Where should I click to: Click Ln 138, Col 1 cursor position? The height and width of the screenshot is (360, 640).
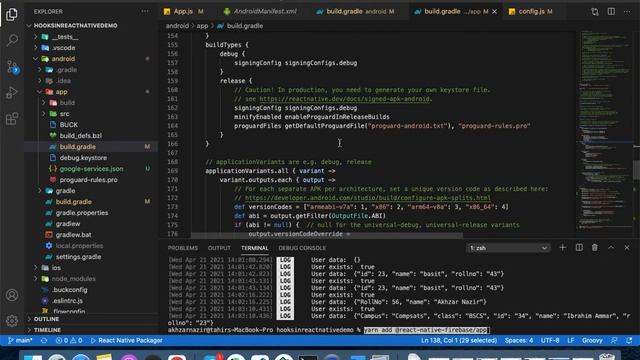click(459, 340)
